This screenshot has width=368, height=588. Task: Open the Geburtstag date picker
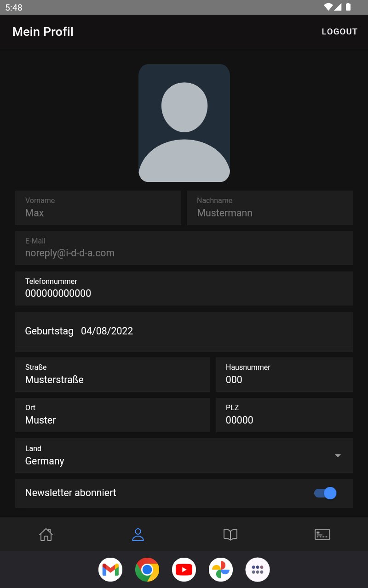(184, 331)
